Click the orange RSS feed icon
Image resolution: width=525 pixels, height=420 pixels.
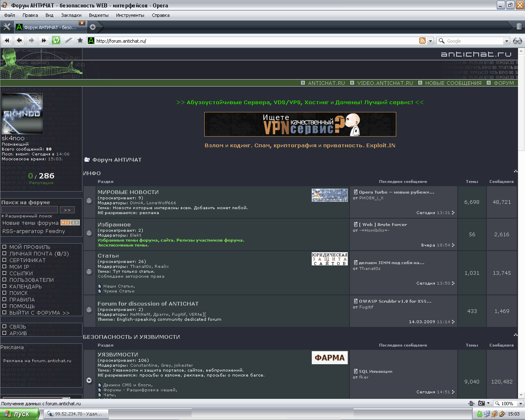click(x=422, y=41)
